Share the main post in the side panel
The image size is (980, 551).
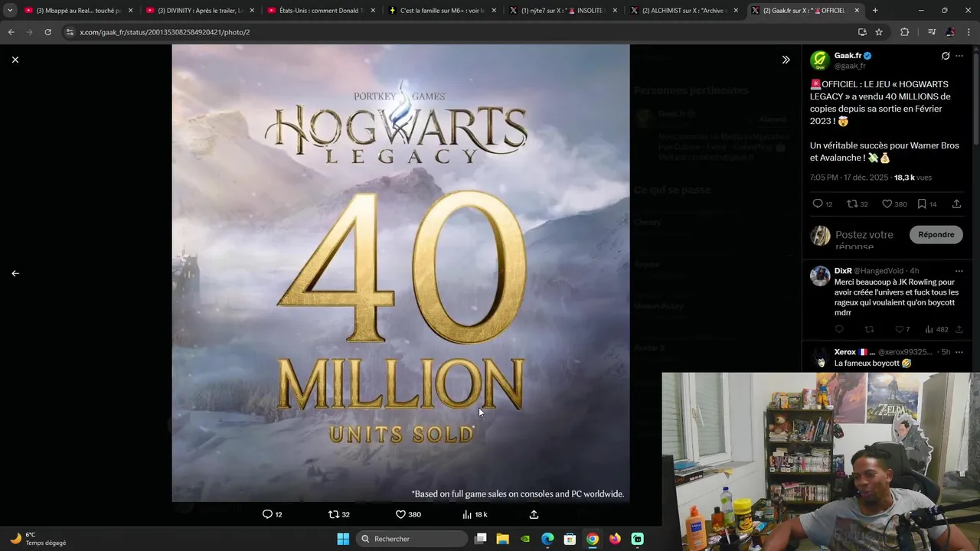click(x=956, y=204)
